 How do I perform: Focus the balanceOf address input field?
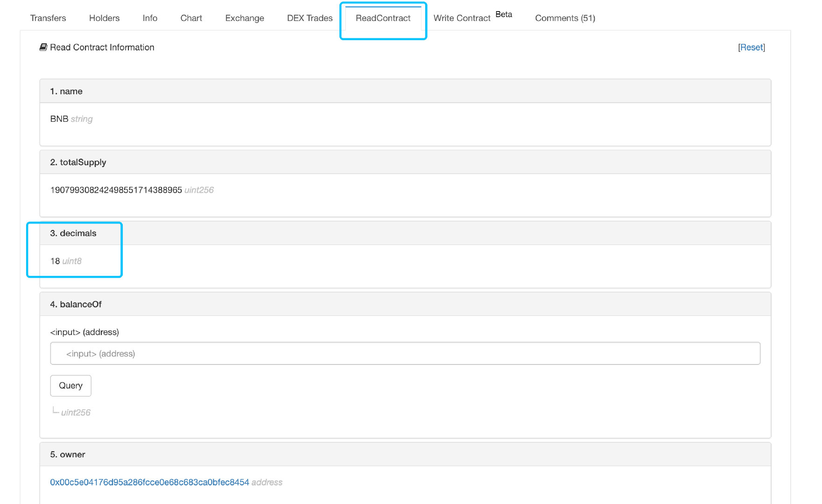tap(405, 353)
